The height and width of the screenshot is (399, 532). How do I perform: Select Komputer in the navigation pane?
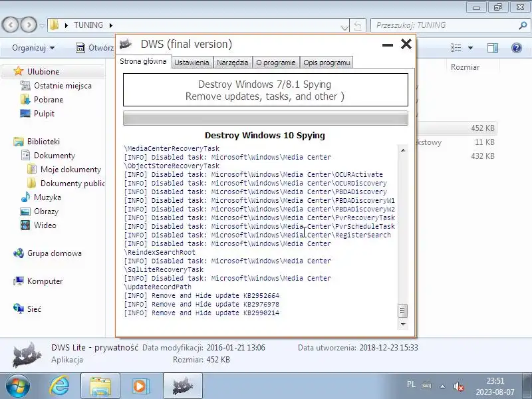pos(45,281)
